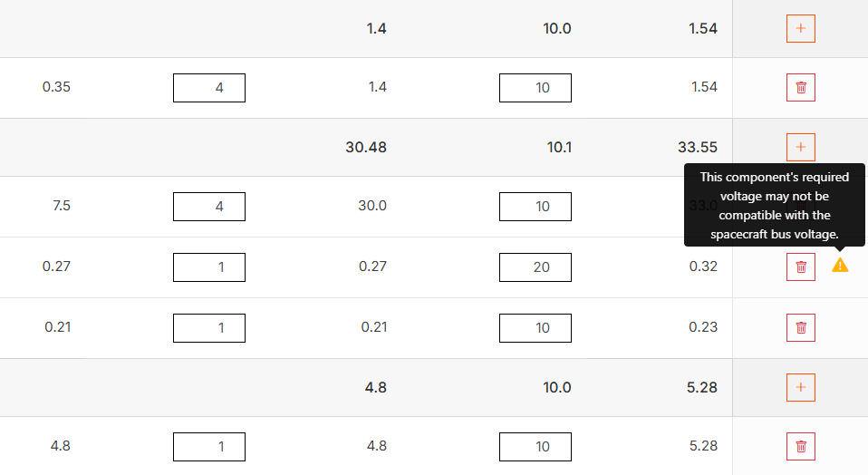Click the 30.48 group subtotal value
This screenshot has height=475, width=868.
[x=366, y=147]
